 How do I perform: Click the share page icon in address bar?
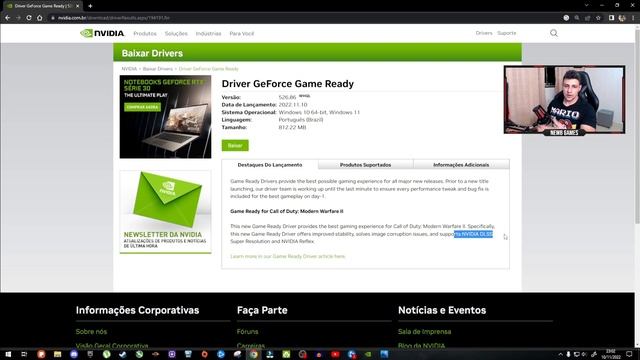(588, 18)
